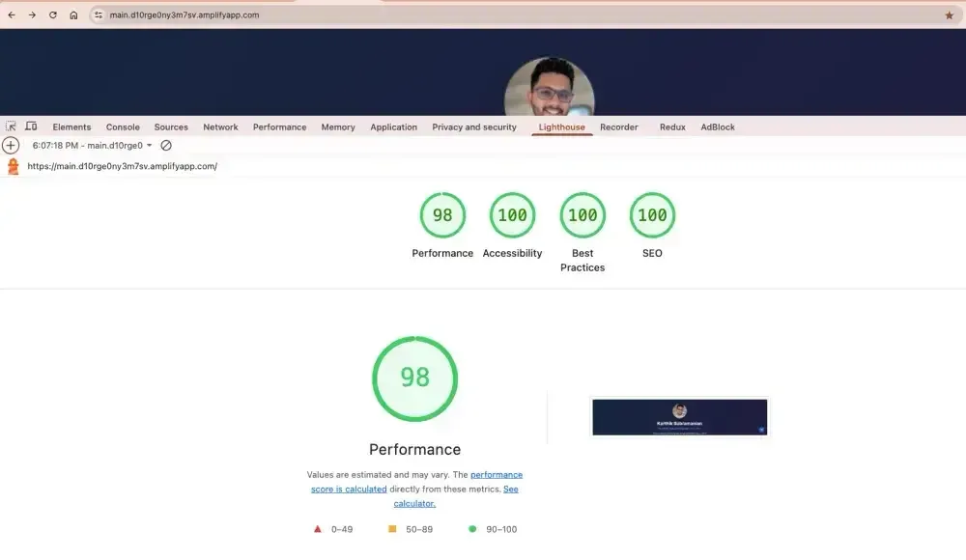
Task: Click the Performance 98 score gauge at top
Action: pos(442,215)
